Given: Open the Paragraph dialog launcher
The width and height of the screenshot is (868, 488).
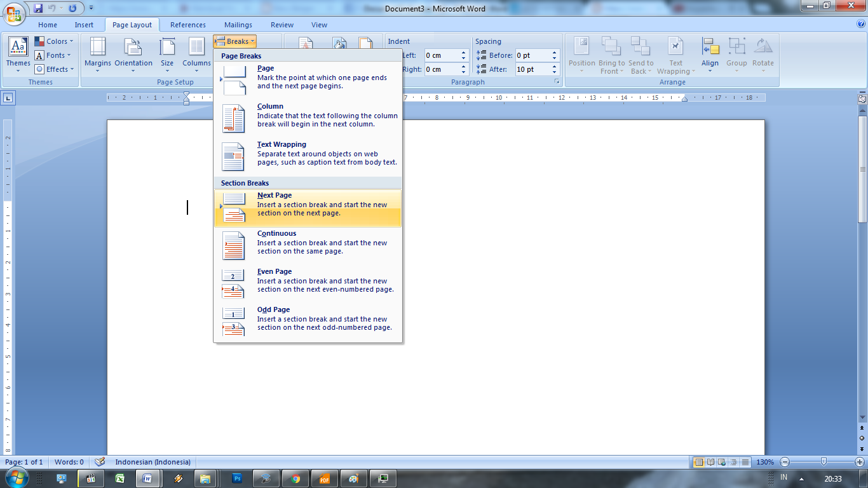Looking at the screenshot, I should pos(557,82).
